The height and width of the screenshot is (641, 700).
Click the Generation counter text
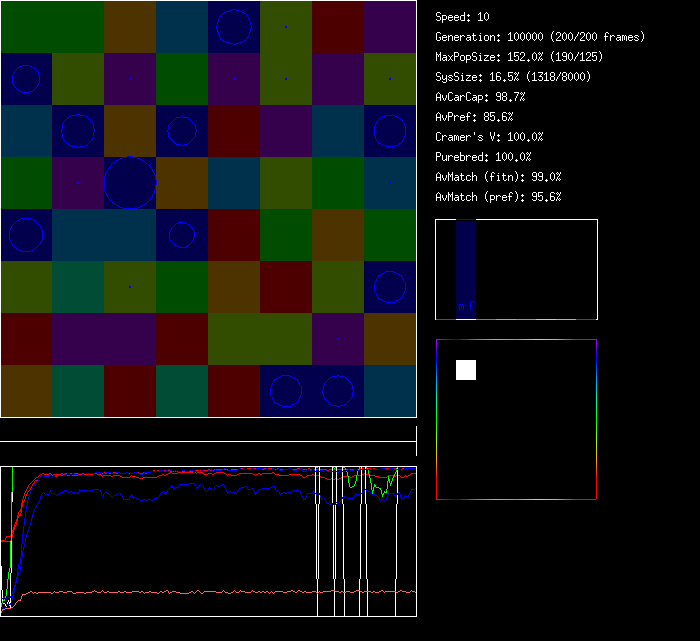tap(539, 37)
